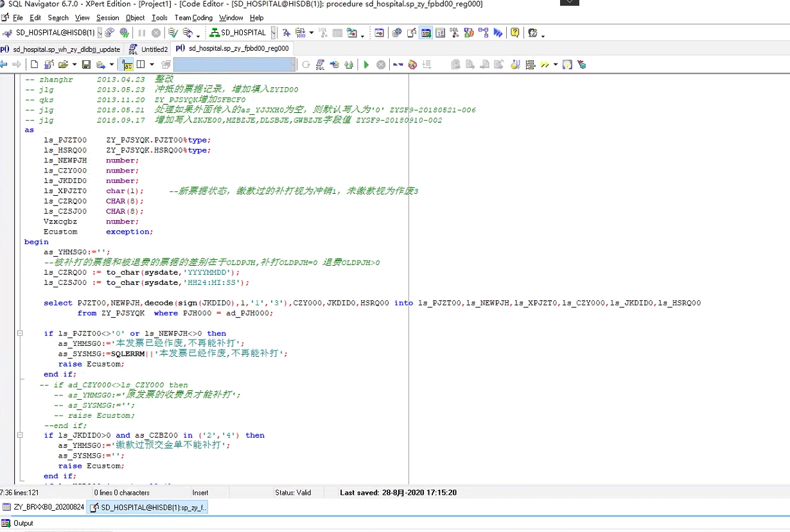Collapse the 'if ls_JKDID0>0' code block
The image size is (790, 532).
(x=20, y=435)
